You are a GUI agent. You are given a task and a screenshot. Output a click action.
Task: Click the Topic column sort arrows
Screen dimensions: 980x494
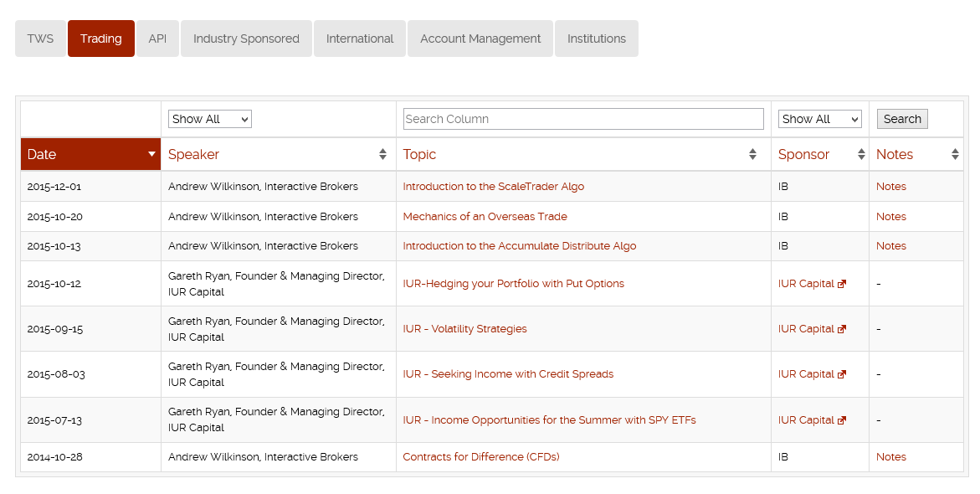point(752,154)
